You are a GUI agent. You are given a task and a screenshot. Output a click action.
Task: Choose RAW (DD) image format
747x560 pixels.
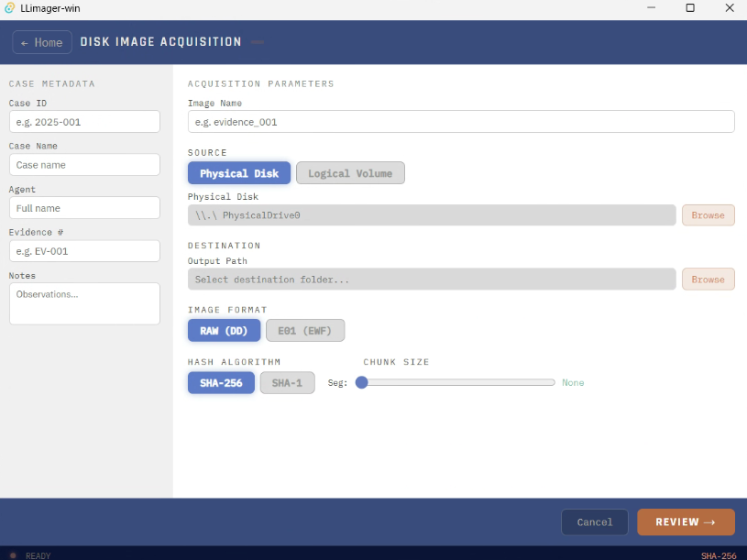coord(224,331)
